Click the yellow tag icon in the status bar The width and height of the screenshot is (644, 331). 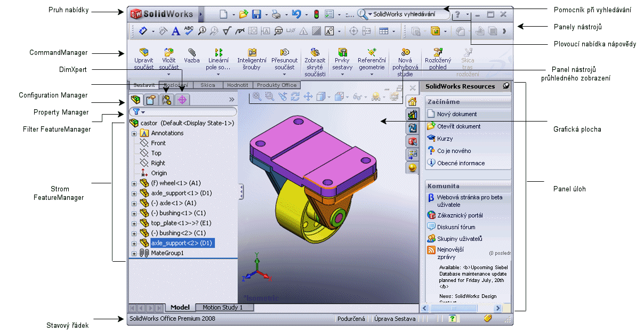[x=487, y=318]
